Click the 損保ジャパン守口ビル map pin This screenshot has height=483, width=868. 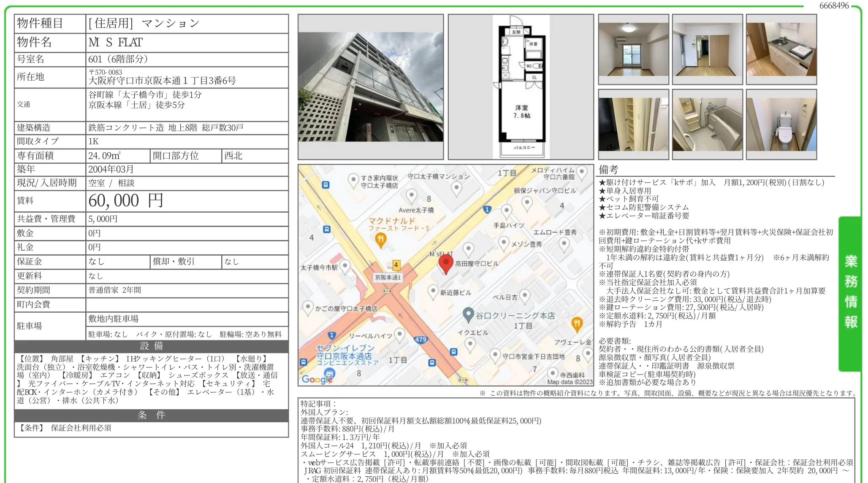tap(527, 203)
